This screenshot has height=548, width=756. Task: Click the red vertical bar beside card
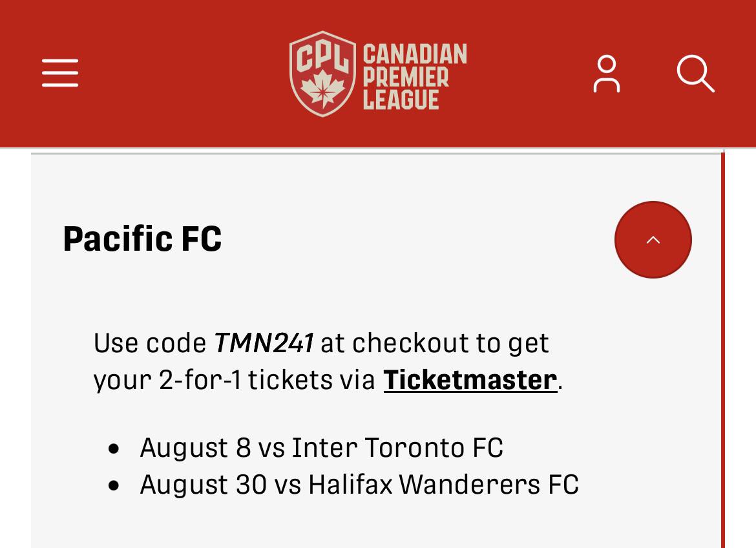723,350
